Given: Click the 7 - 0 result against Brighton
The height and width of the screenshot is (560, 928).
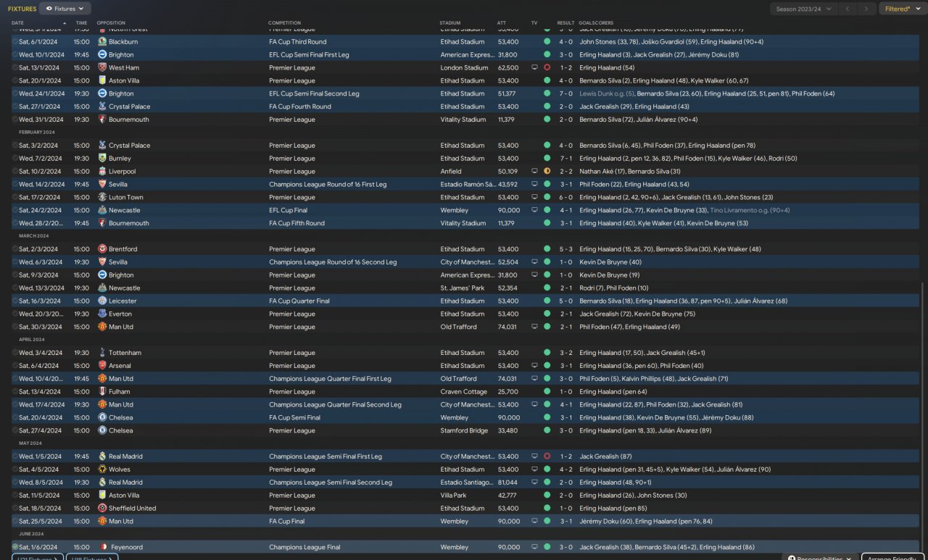Looking at the screenshot, I should (x=565, y=93).
